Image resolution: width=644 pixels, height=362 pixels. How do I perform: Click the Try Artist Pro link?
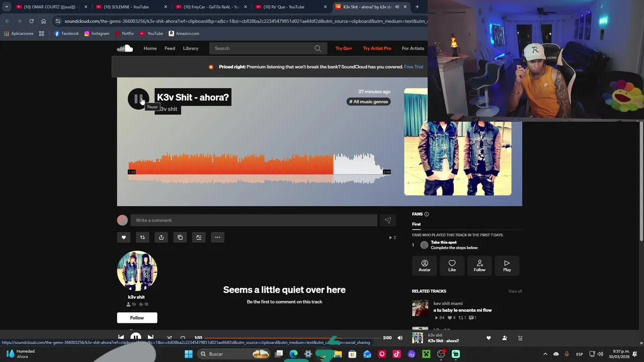tap(377, 48)
